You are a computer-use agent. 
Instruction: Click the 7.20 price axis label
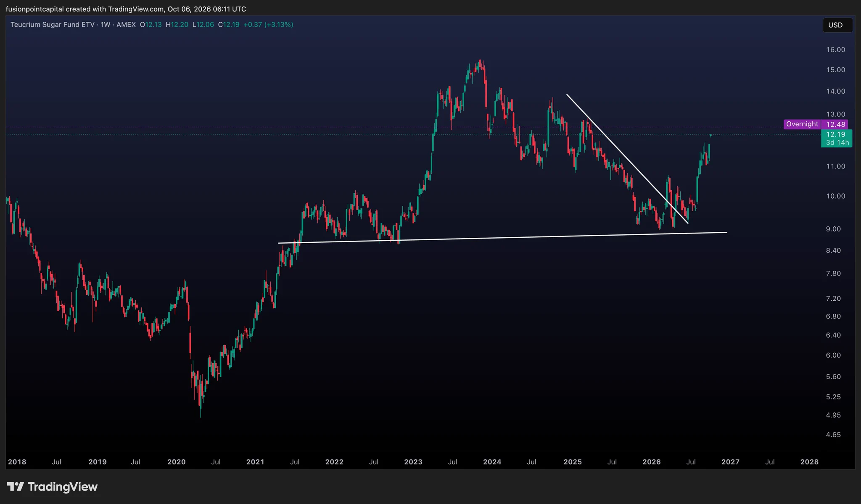[x=833, y=299]
